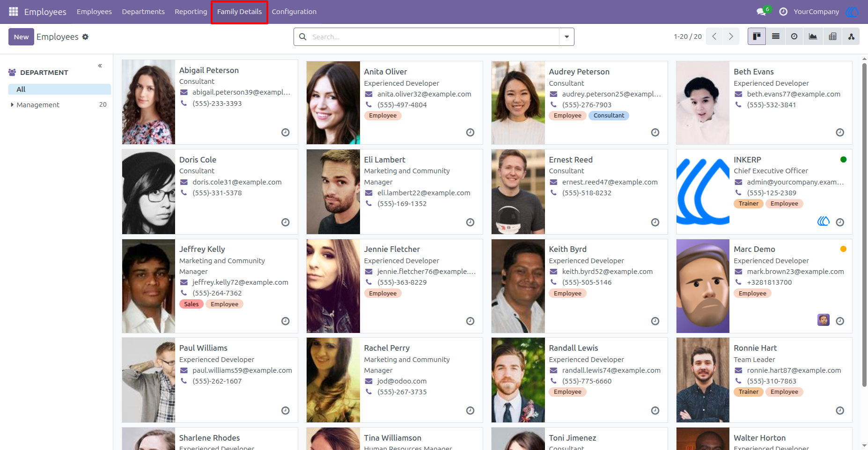Open the YourCompany user menu

pyautogui.click(x=816, y=12)
